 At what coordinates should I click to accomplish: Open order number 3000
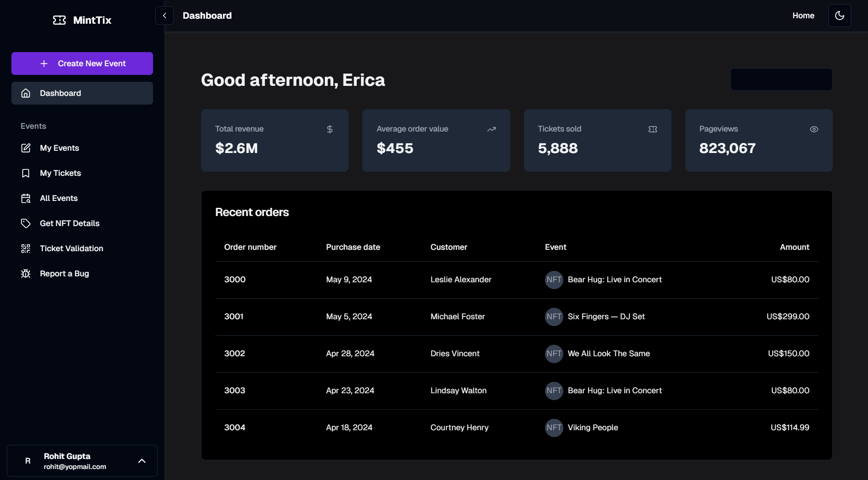pos(235,280)
